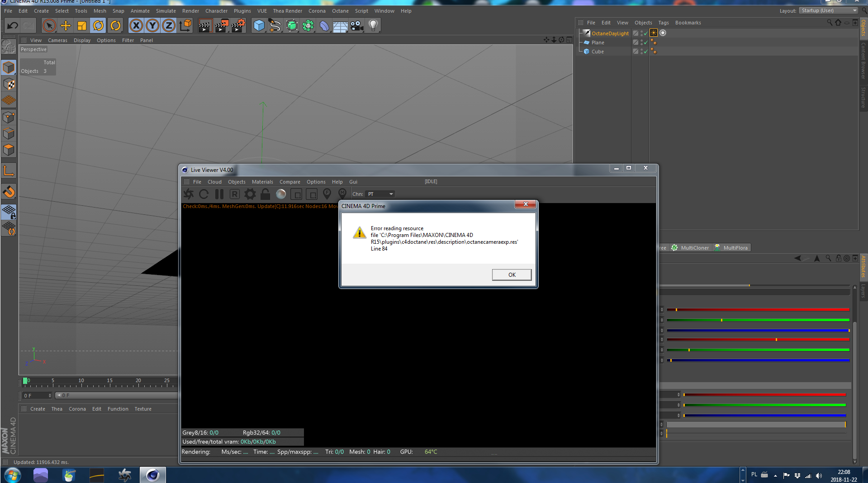Toggle clay mode sphere in Live Viewer
The width and height of the screenshot is (868, 483).
click(x=281, y=194)
